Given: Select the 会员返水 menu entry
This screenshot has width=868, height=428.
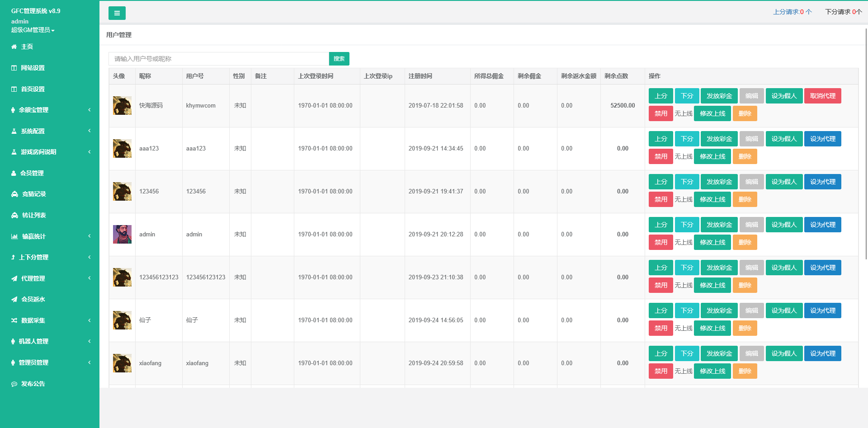Looking at the screenshot, I should tap(33, 299).
